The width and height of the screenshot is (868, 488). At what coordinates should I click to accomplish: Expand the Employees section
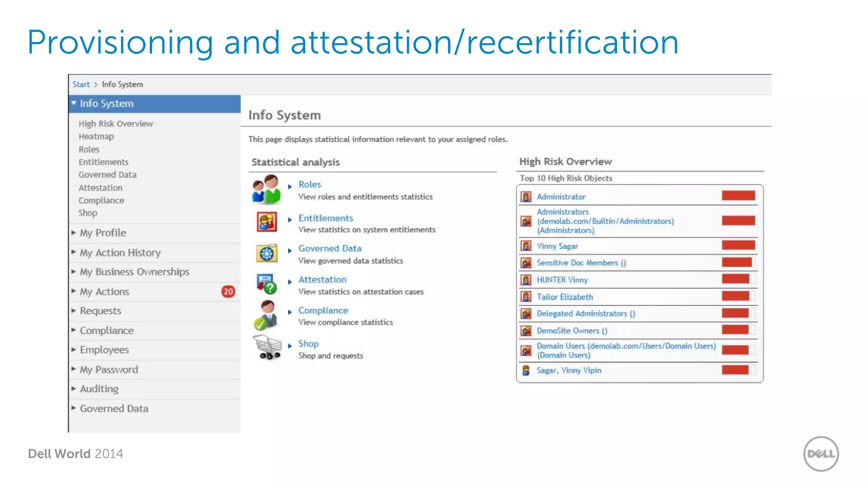click(x=74, y=349)
